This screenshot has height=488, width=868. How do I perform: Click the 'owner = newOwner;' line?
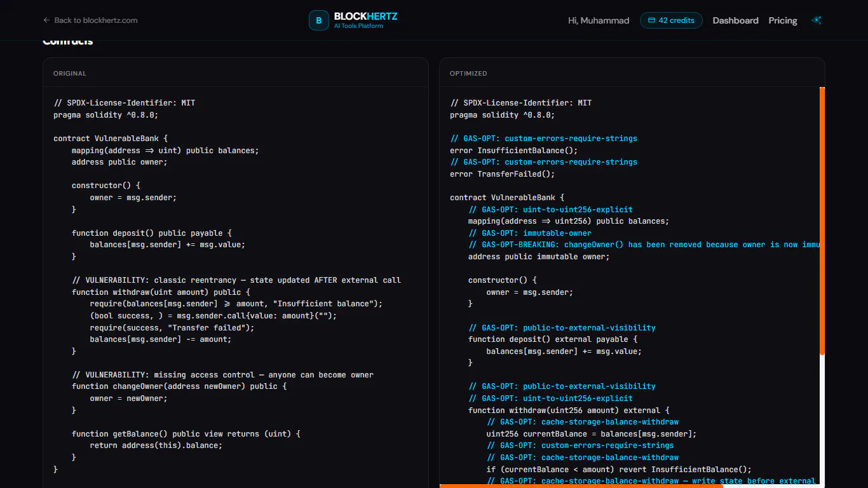pyautogui.click(x=128, y=398)
